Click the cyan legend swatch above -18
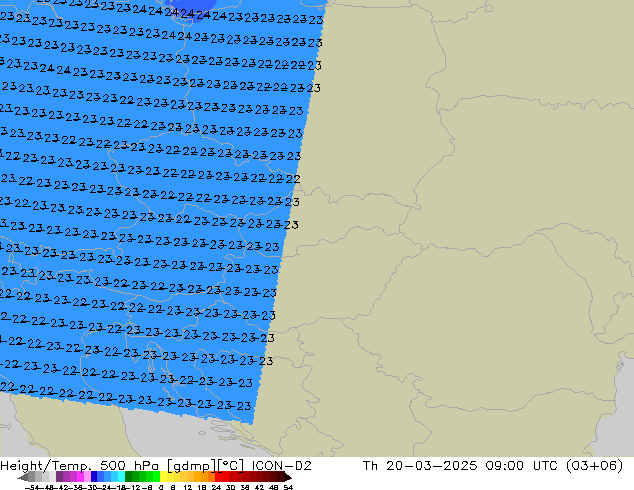The width and height of the screenshot is (634, 490). click(x=121, y=477)
